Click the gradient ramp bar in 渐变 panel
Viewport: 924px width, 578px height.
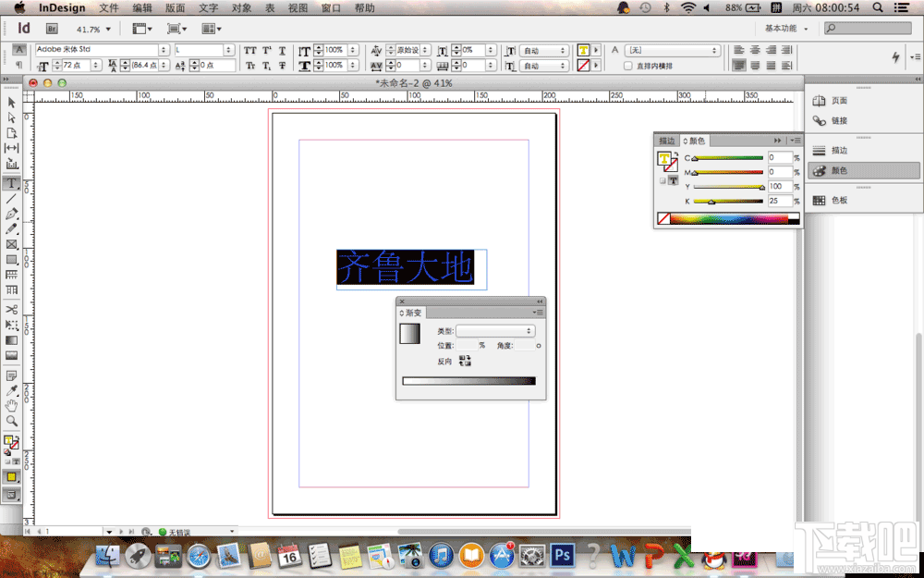(x=469, y=381)
